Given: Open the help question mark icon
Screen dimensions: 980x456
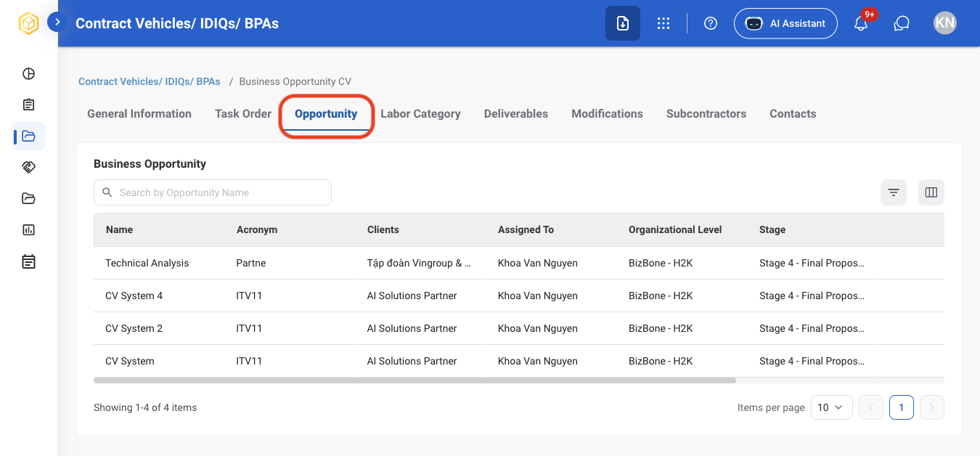Looking at the screenshot, I should tap(711, 23).
